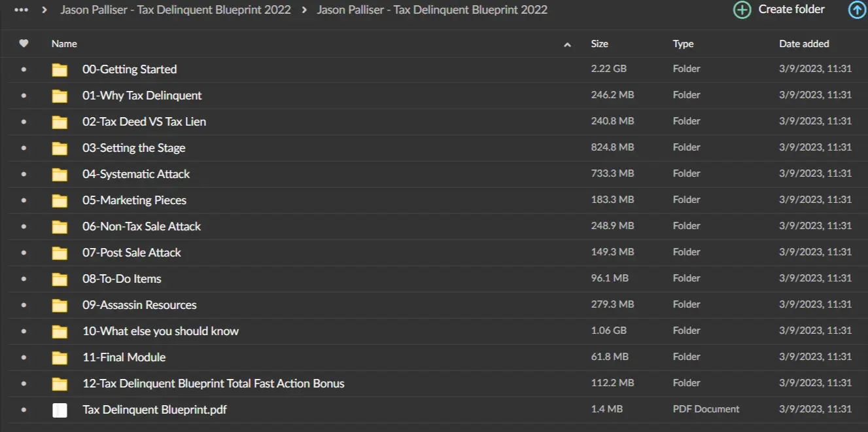Click the upload arrow icon

tap(857, 10)
